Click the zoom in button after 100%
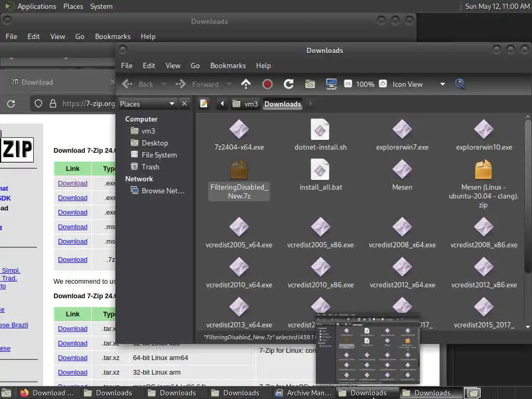This screenshot has height=399, width=532. click(383, 84)
